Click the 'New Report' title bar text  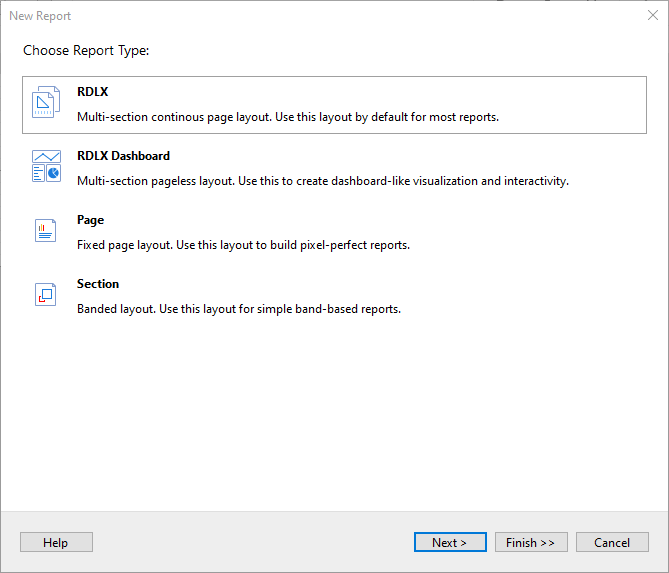pos(40,16)
